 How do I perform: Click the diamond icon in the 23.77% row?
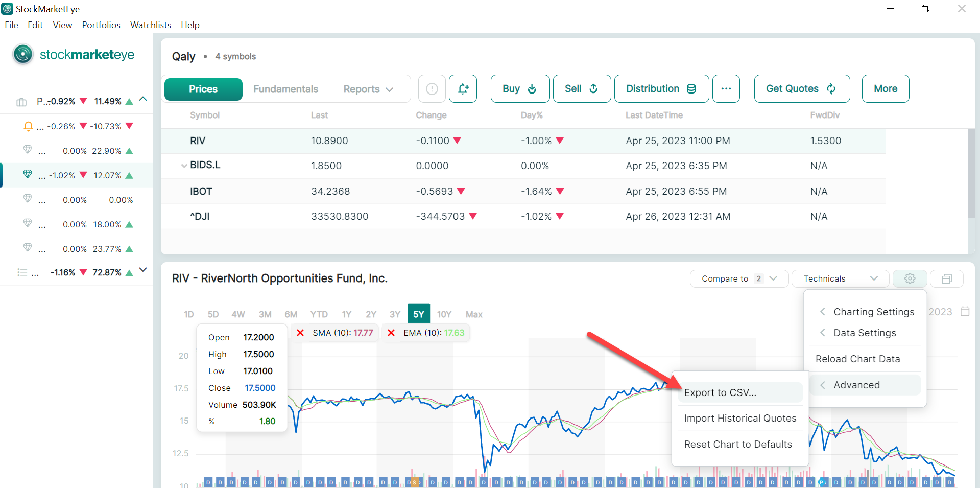pos(28,247)
